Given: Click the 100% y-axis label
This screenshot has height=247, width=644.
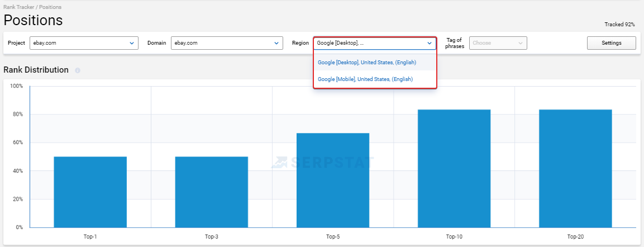Looking at the screenshot, I should point(16,86).
